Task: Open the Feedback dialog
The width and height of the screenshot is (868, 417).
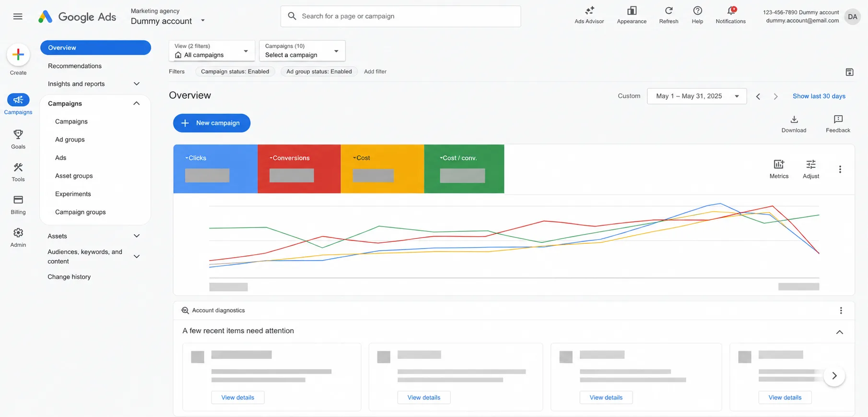Action: (x=838, y=124)
